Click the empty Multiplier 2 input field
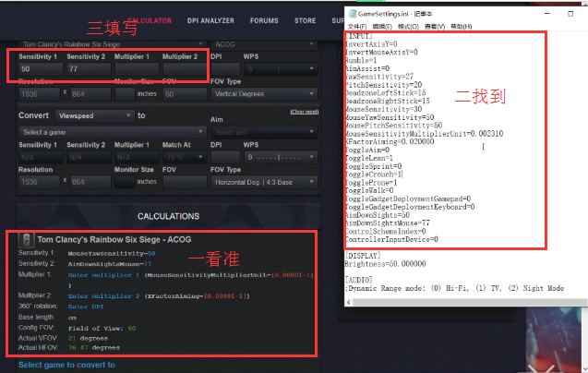The height and width of the screenshot is (373, 588). point(184,69)
